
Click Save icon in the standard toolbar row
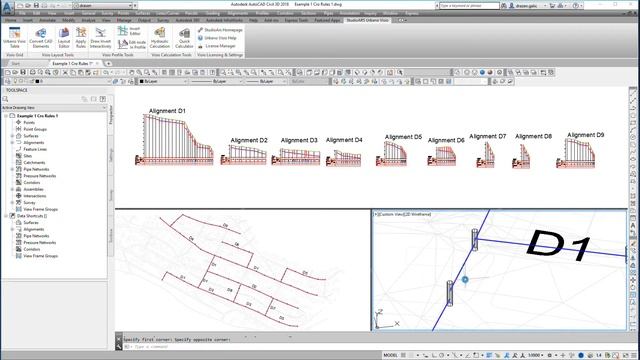(23, 73)
